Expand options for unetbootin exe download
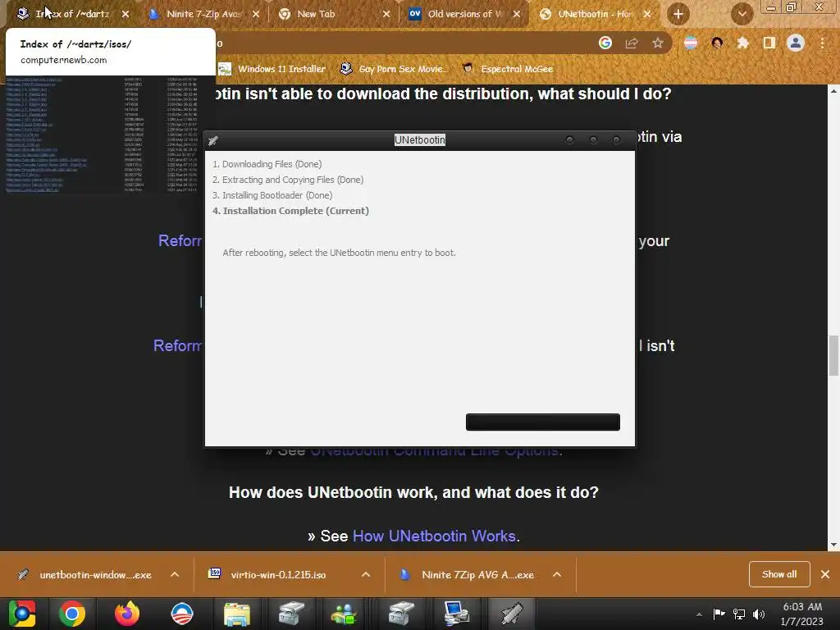 pyautogui.click(x=175, y=575)
